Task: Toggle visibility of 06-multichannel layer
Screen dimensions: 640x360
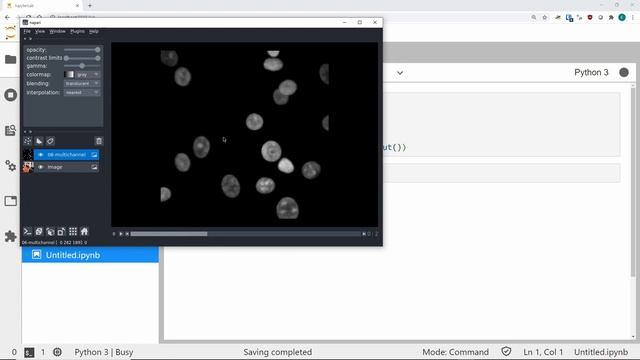Action: (x=41, y=155)
